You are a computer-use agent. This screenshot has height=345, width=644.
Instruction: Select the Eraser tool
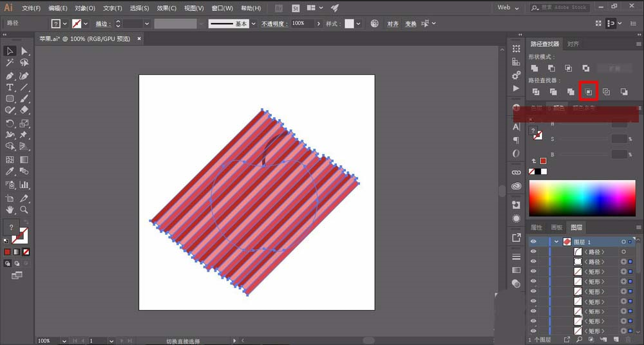pos(24,110)
